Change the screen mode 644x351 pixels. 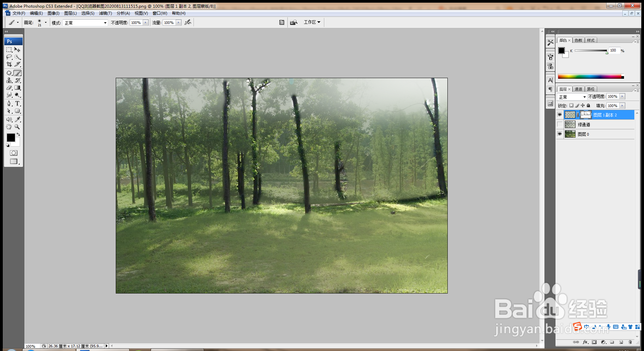tap(14, 161)
